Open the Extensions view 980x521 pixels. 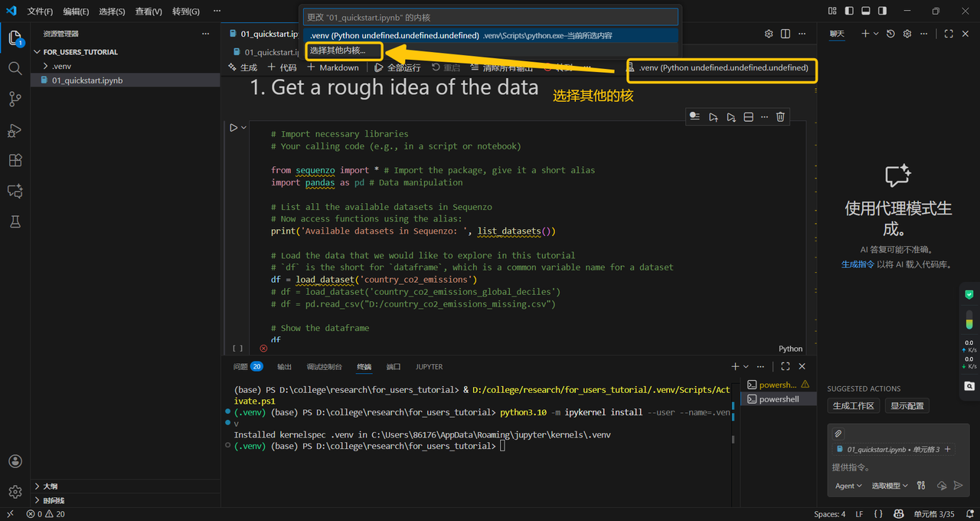[15, 161]
